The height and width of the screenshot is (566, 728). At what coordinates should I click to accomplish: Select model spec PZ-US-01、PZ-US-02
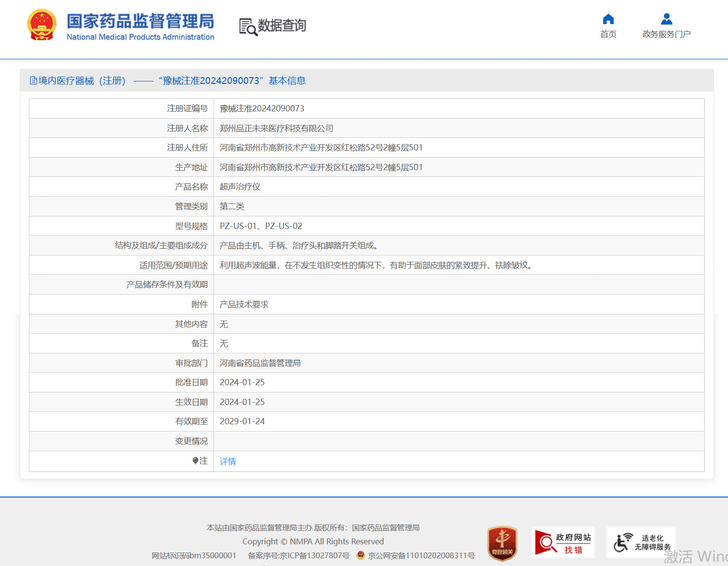261,226
